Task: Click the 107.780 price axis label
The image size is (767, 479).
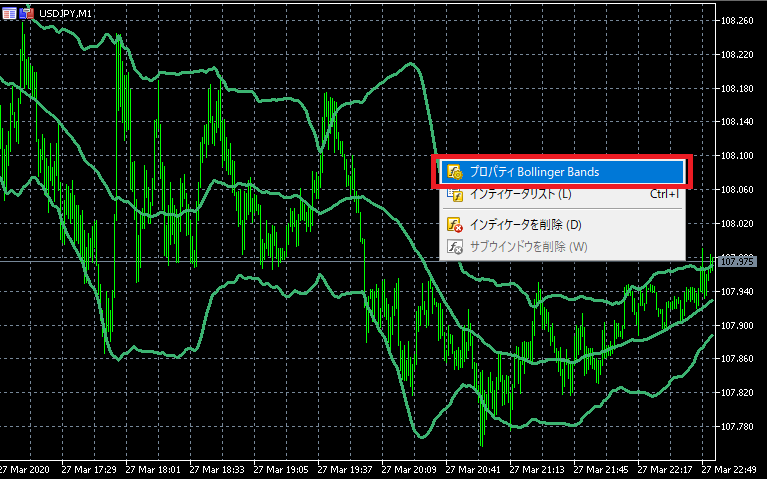Action: click(x=737, y=427)
